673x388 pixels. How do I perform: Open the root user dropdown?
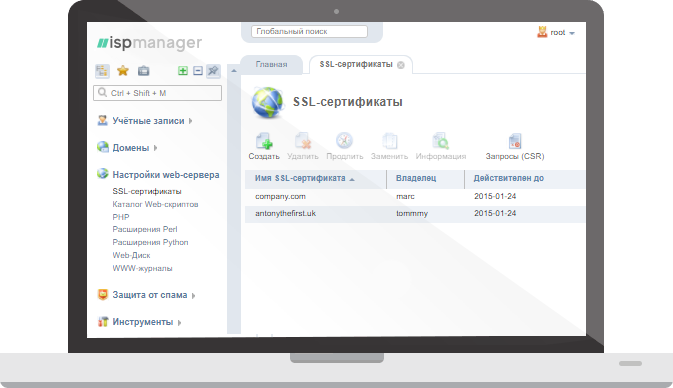556,33
